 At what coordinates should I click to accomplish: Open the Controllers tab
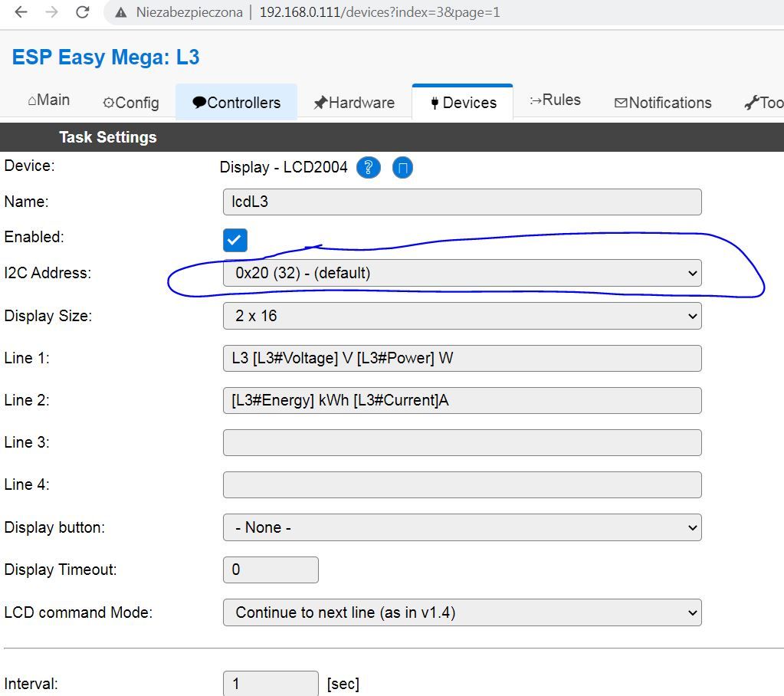click(x=237, y=103)
